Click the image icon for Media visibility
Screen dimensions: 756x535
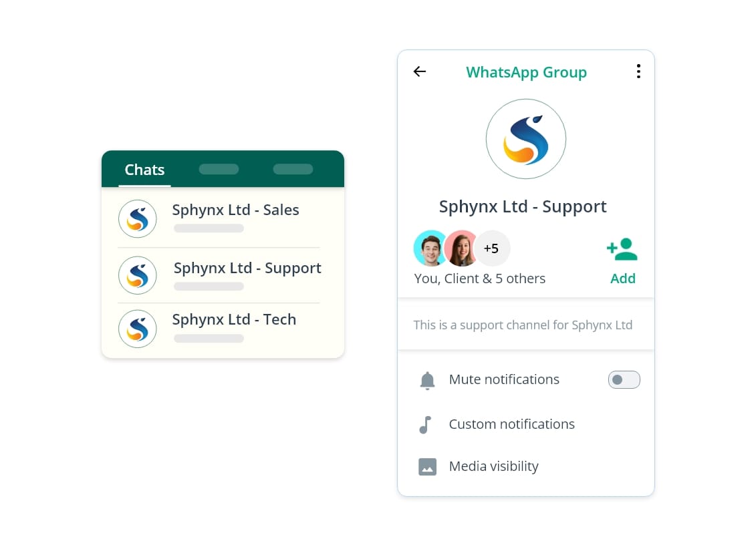427,467
